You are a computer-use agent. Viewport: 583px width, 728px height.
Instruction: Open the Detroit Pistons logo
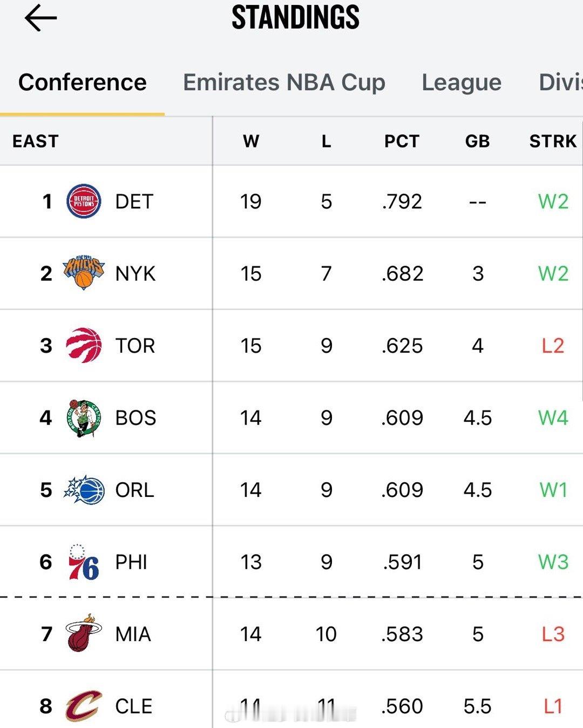[84, 201]
